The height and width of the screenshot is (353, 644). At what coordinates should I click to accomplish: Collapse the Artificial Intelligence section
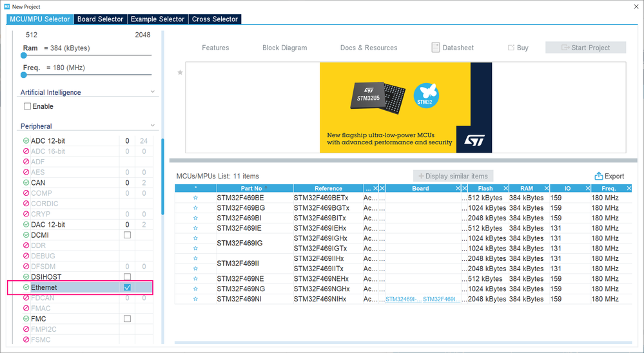152,92
